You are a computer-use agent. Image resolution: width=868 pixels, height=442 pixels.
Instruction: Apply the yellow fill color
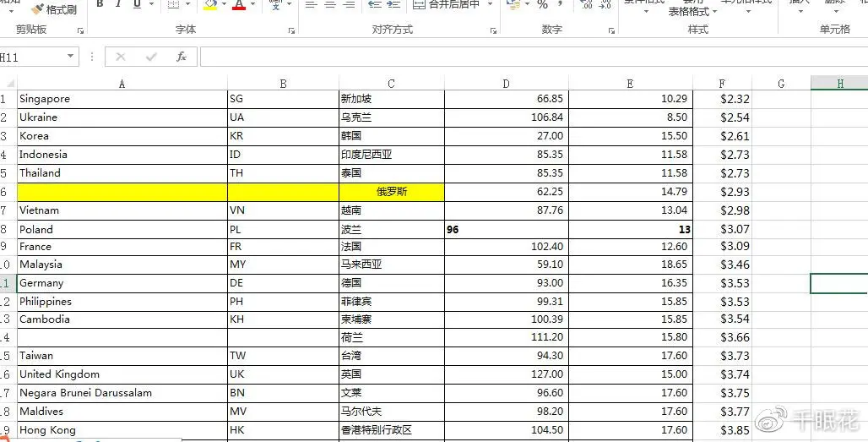[210, 4]
